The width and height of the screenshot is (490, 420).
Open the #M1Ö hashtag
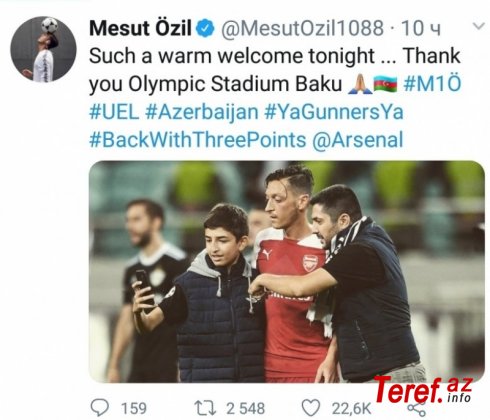(x=432, y=83)
